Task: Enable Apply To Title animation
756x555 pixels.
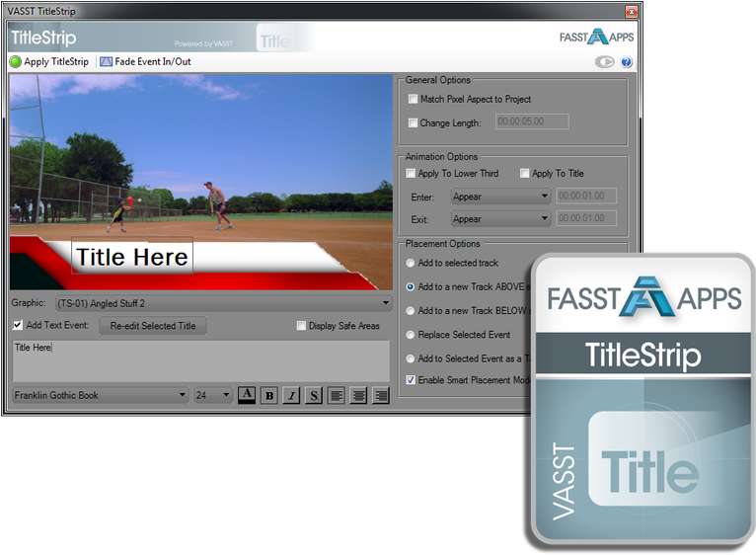Action: (524, 173)
